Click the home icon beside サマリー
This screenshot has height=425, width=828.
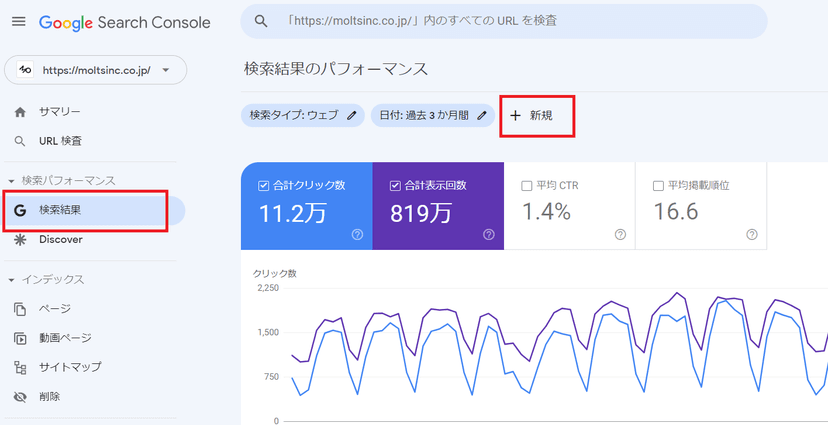pyautogui.click(x=20, y=112)
